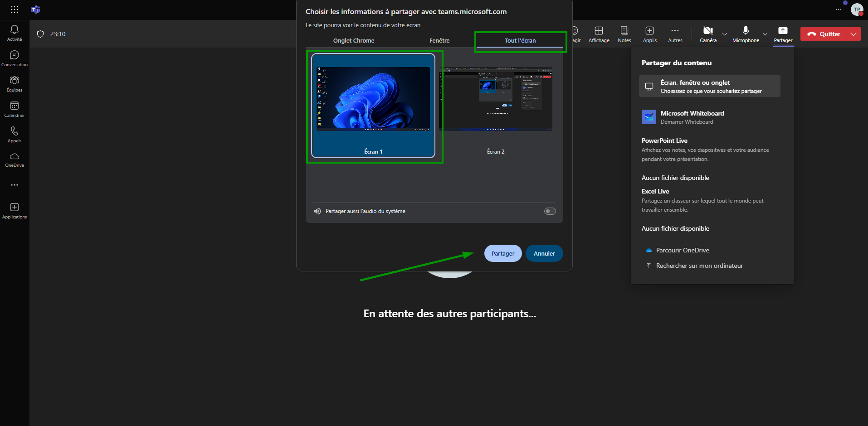Switch to the Tout l'écran tab
The width and height of the screenshot is (868, 426).
tap(520, 40)
